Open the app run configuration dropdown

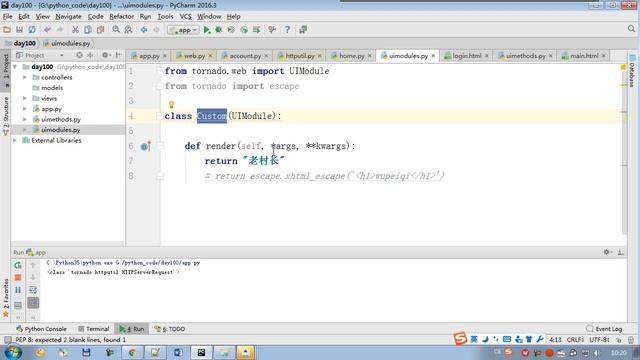(x=183, y=30)
